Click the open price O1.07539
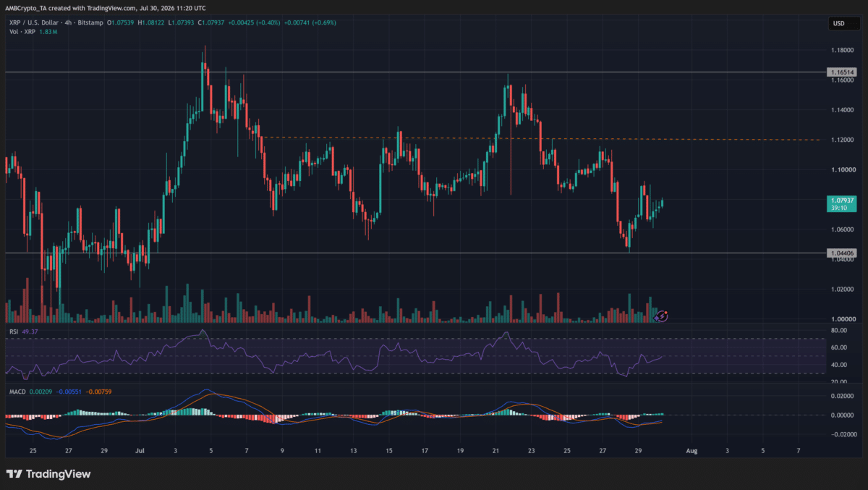This screenshot has height=490, width=868. 122,22
